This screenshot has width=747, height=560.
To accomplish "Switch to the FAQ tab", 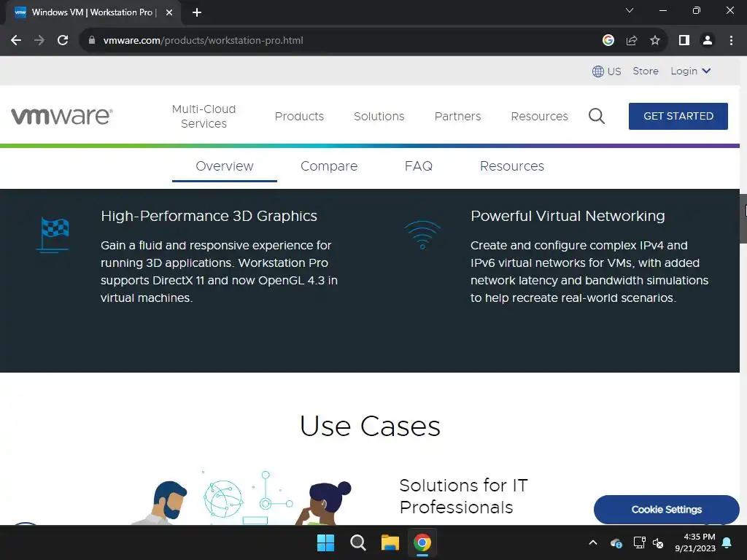I will pyautogui.click(x=418, y=166).
